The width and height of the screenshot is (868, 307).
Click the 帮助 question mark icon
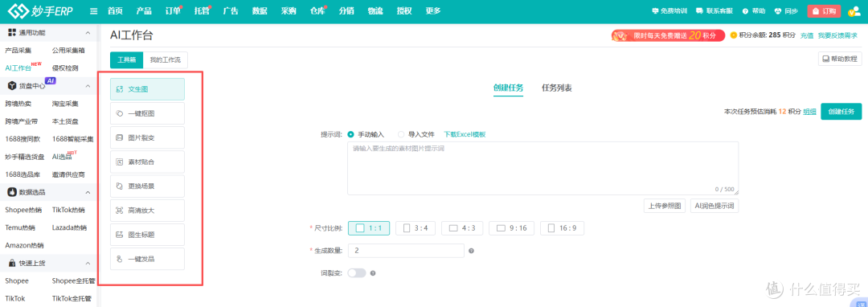[x=745, y=11]
